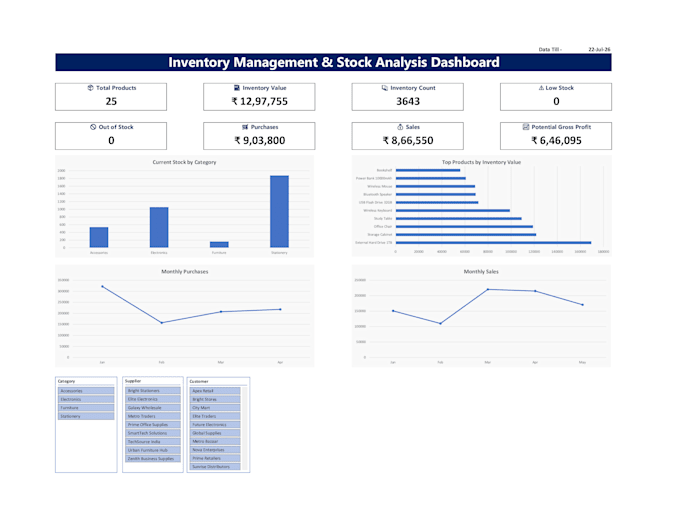Click the ₹ 6,46,095 gross profit figure
The image size is (680, 525).
tap(556, 140)
